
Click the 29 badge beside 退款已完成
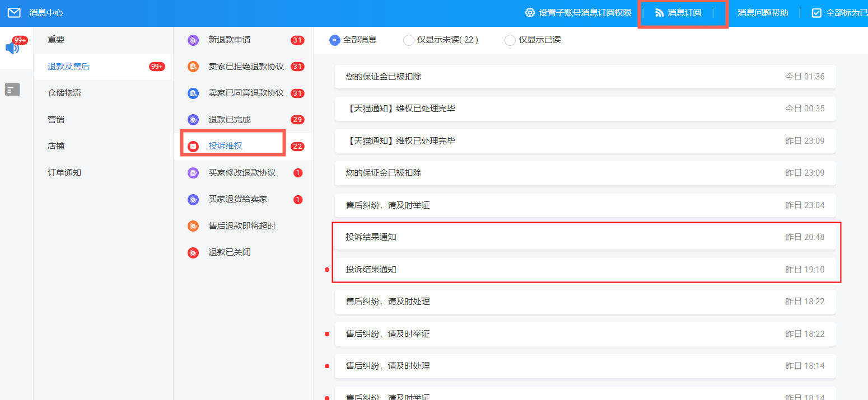pos(297,120)
